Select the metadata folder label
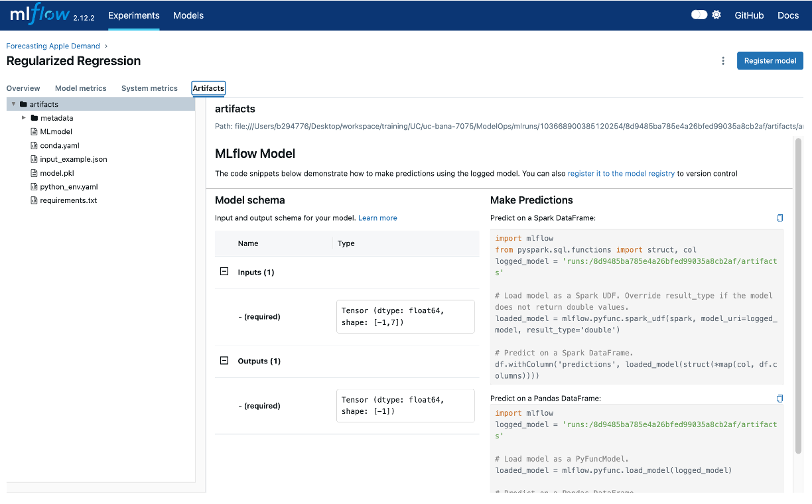This screenshot has height=504, width=812. 57,118
